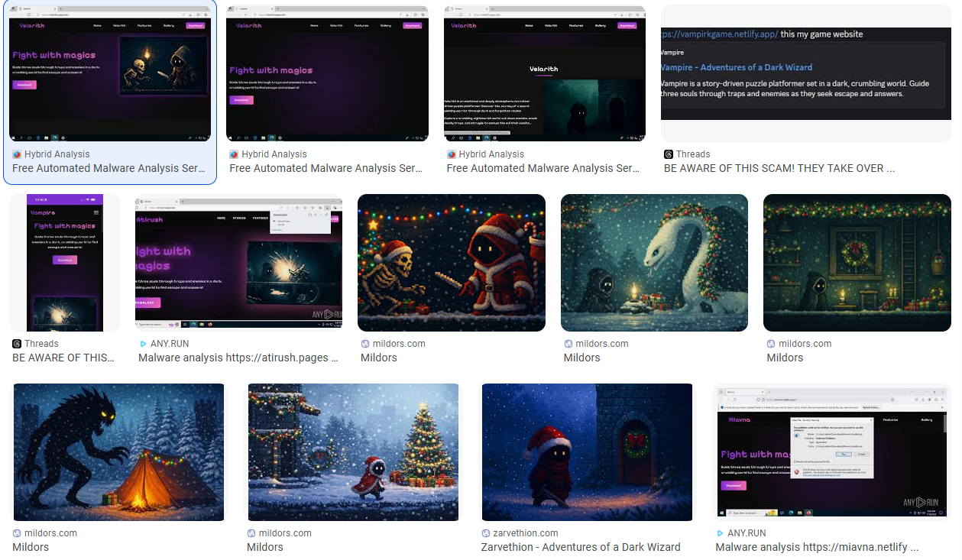962x560 pixels.
Task: Click the mildors.com favicon below the monster tent image
Action: 17,533
